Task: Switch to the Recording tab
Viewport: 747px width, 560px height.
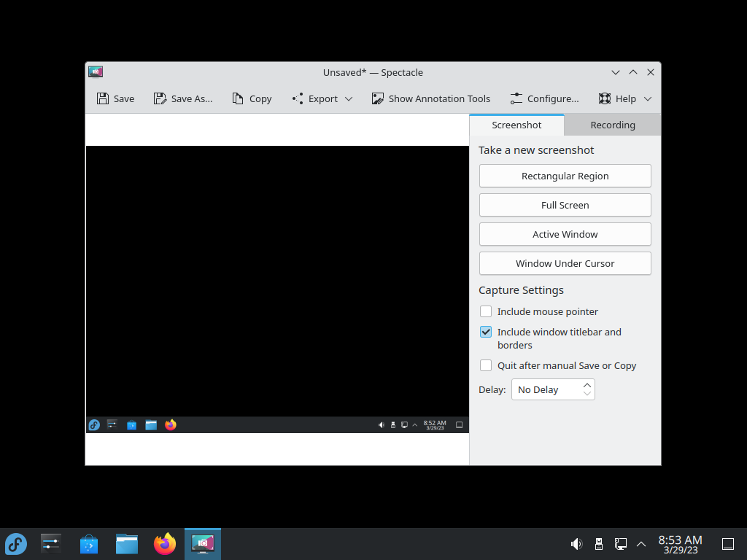Action: [x=613, y=125]
